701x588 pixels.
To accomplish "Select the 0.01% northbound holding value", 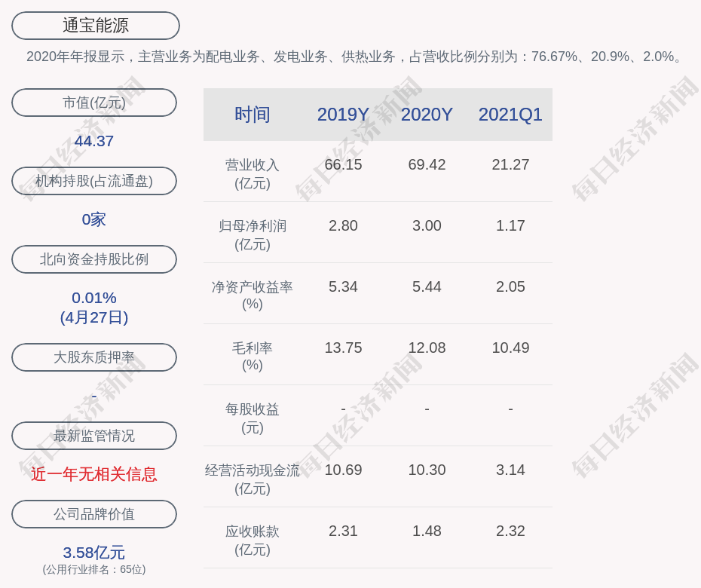I will pyautogui.click(x=94, y=298).
